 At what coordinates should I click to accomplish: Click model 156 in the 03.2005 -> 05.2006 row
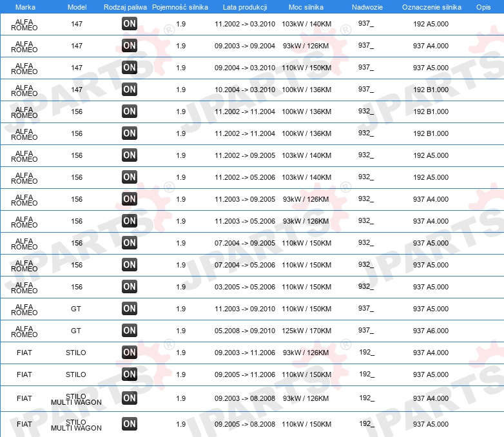click(x=77, y=287)
